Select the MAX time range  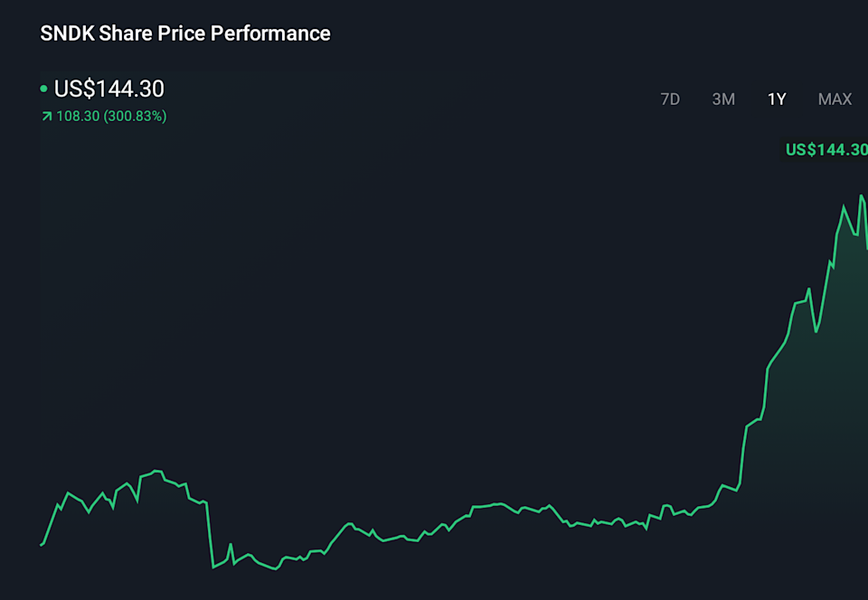pos(835,99)
